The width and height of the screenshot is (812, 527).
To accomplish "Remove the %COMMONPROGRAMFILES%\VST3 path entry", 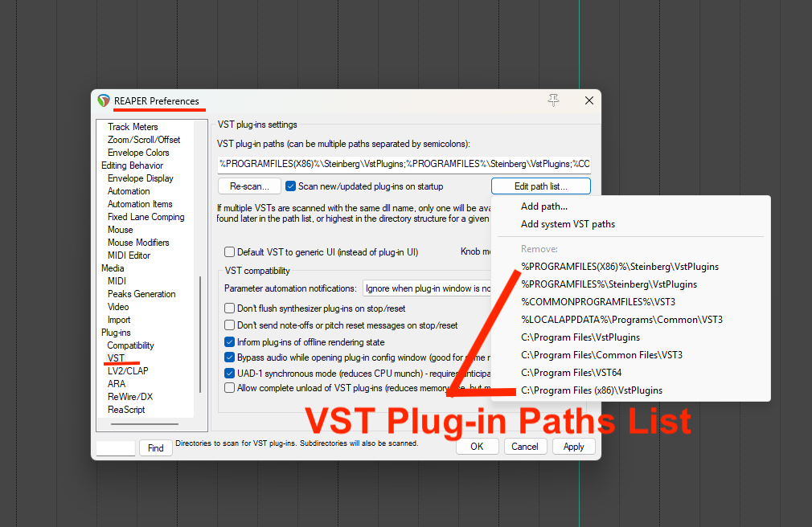I will tap(587, 302).
